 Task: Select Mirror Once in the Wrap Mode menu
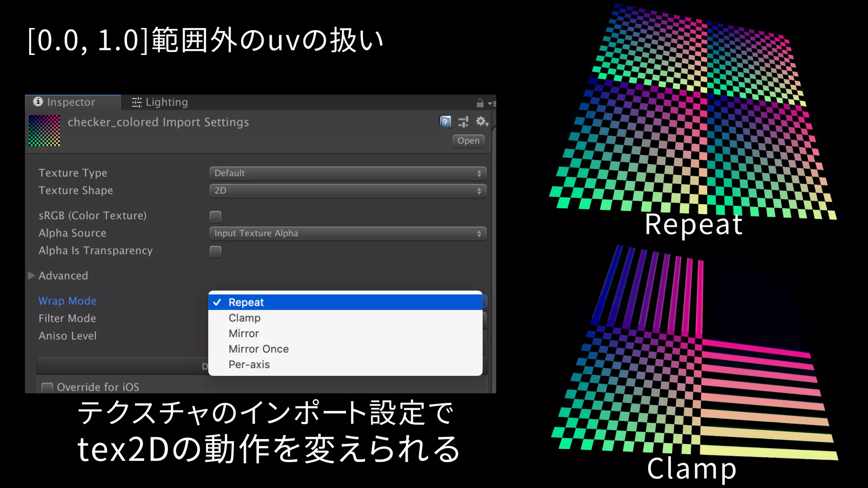point(345,349)
